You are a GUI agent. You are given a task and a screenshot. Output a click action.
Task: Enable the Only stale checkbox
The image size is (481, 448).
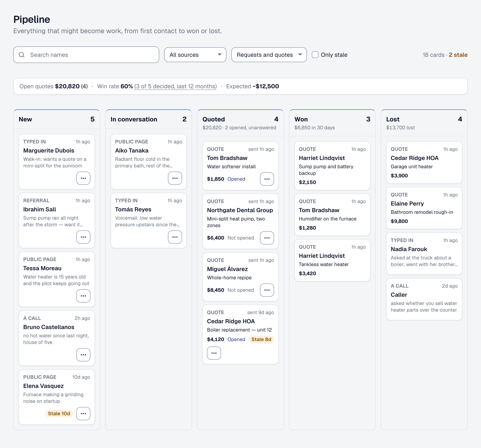pyautogui.click(x=315, y=55)
